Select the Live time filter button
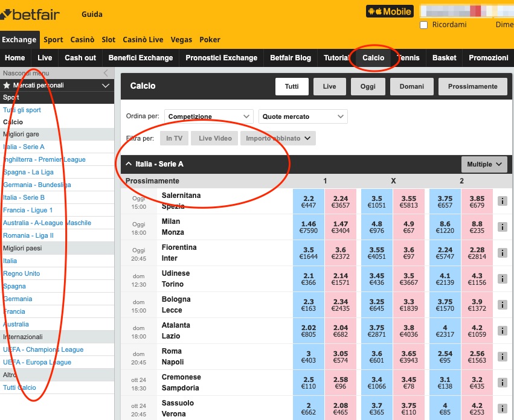 [329, 86]
